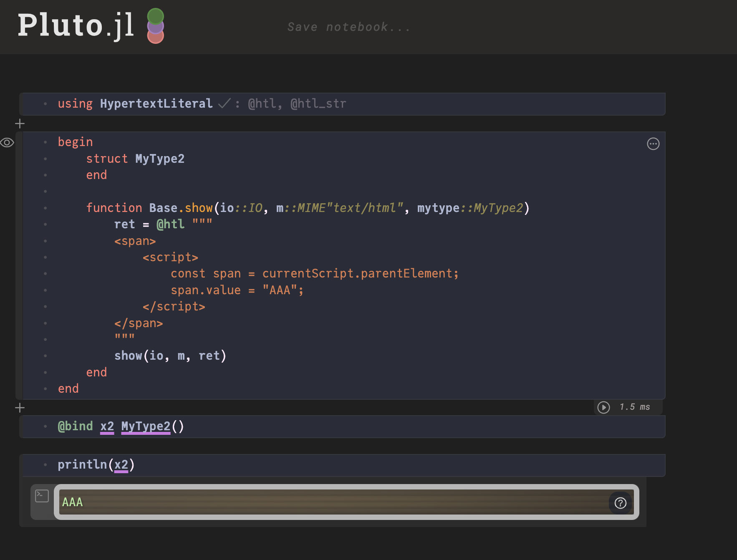Click the 'begin' keyword line
The width and height of the screenshot is (737, 560).
75,142
